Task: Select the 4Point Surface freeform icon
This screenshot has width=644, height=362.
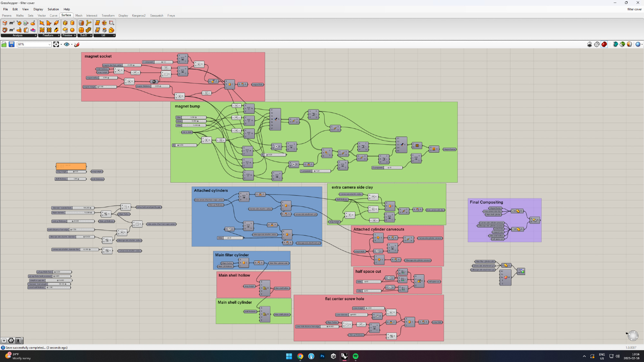Action: (x=42, y=23)
